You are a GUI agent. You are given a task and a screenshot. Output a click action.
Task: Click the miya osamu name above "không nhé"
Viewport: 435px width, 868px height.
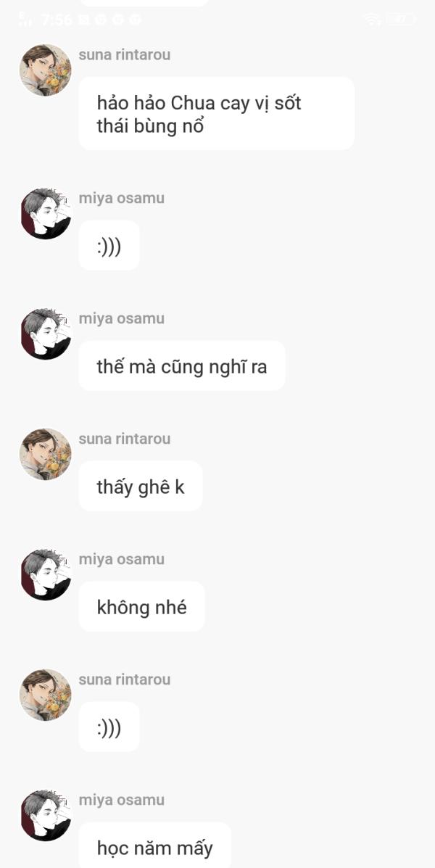(122, 559)
